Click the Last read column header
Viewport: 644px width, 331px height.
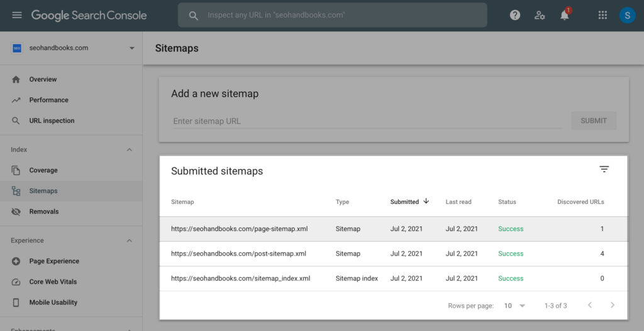click(x=458, y=202)
